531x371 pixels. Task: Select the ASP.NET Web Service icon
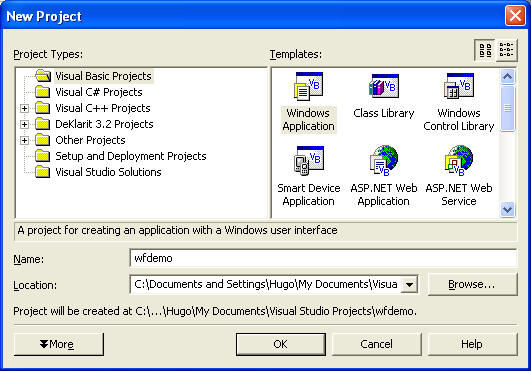[x=459, y=160]
